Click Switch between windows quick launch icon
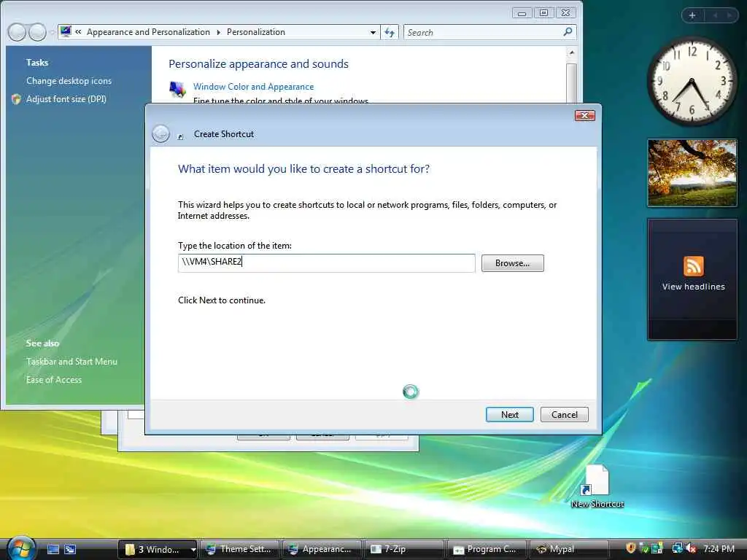 click(70, 549)
